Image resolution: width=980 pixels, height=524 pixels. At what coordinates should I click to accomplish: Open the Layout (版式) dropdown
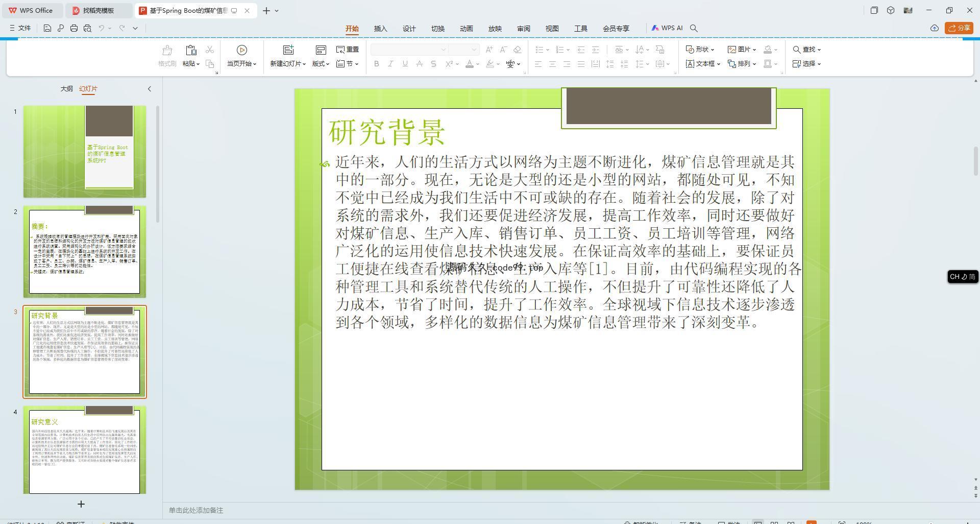point(321,64)
